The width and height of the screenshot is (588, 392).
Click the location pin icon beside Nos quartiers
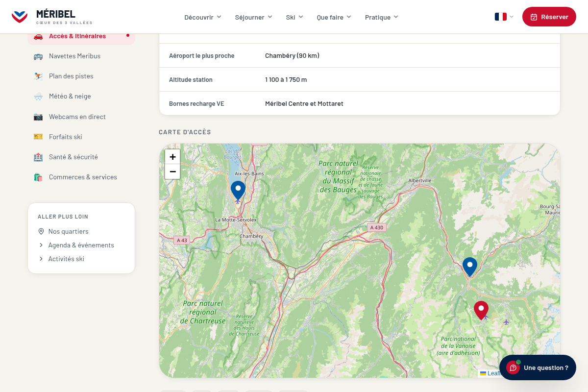pos(41,231)
